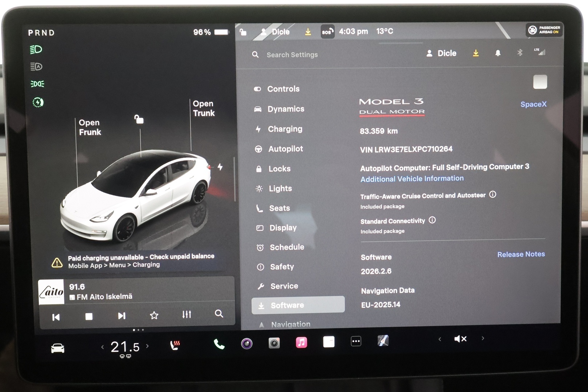Viewport: 588px width, 392px height.
Task: Open the camera app icon
Action: (274, 343)
